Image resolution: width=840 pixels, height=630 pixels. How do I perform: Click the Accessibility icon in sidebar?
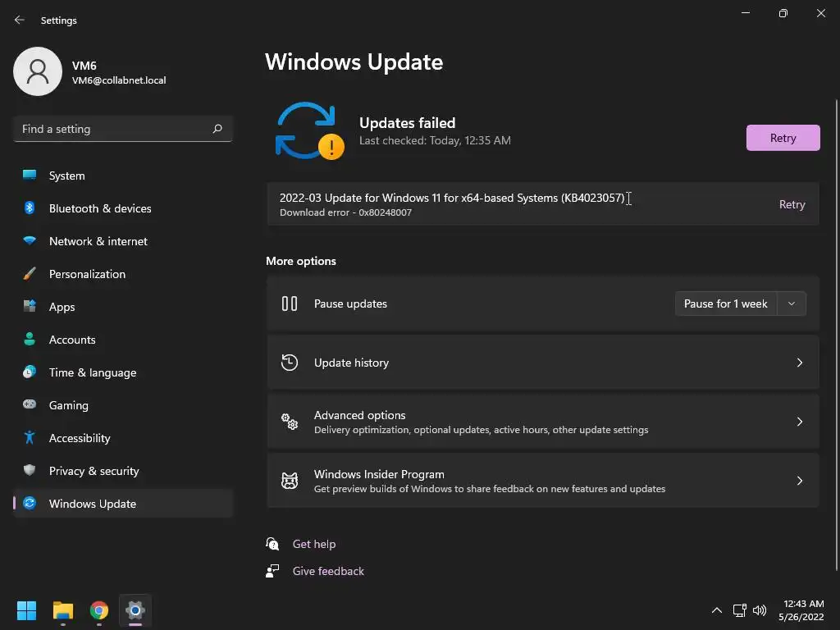[x=30, y=438]
